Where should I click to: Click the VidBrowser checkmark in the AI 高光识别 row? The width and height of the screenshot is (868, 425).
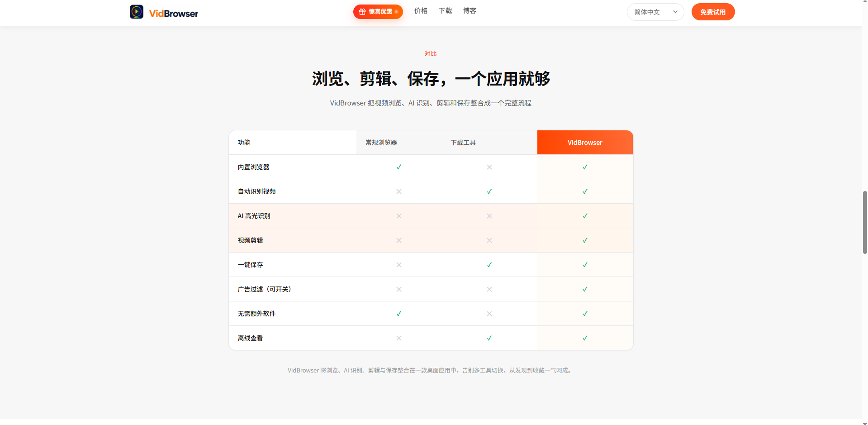pos(585,216)
